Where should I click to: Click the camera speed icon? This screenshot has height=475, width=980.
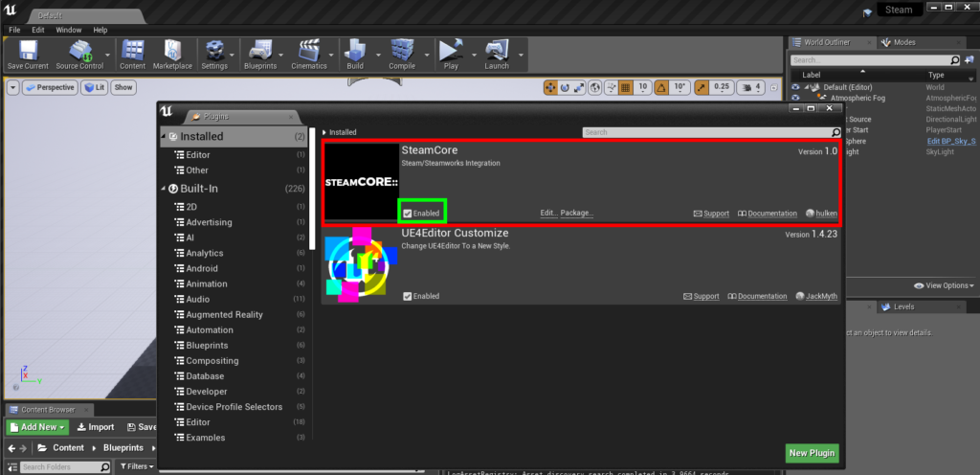pyautogui.click(x=751, y=87)
